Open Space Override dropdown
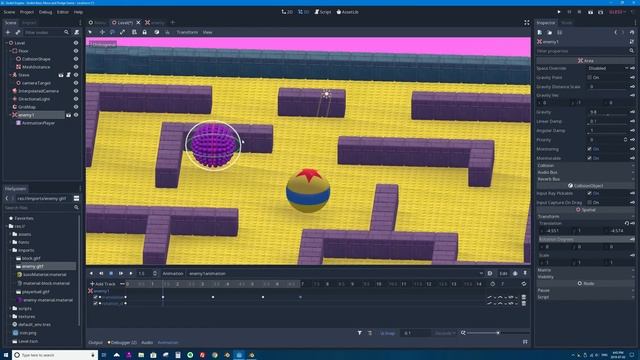Image resolution: width=640 pixels, height=360 pixels. coord(608,68)
